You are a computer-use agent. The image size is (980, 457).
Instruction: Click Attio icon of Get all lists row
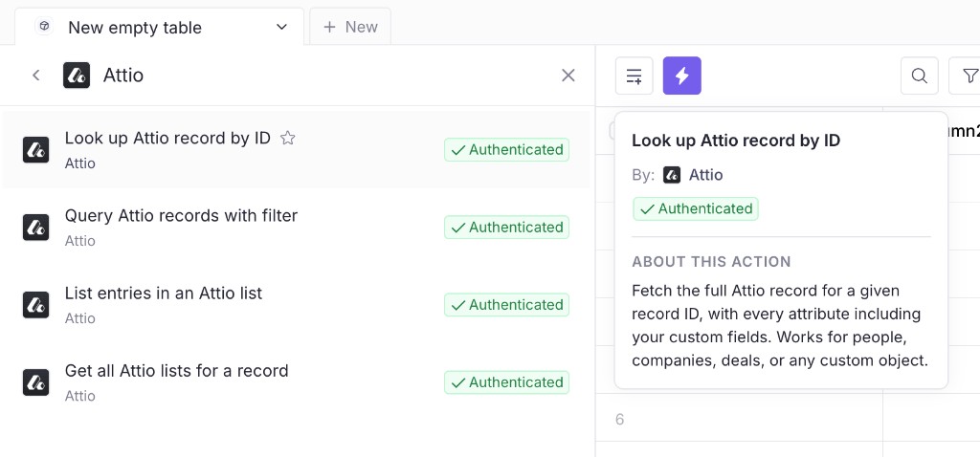click(35, 382)
